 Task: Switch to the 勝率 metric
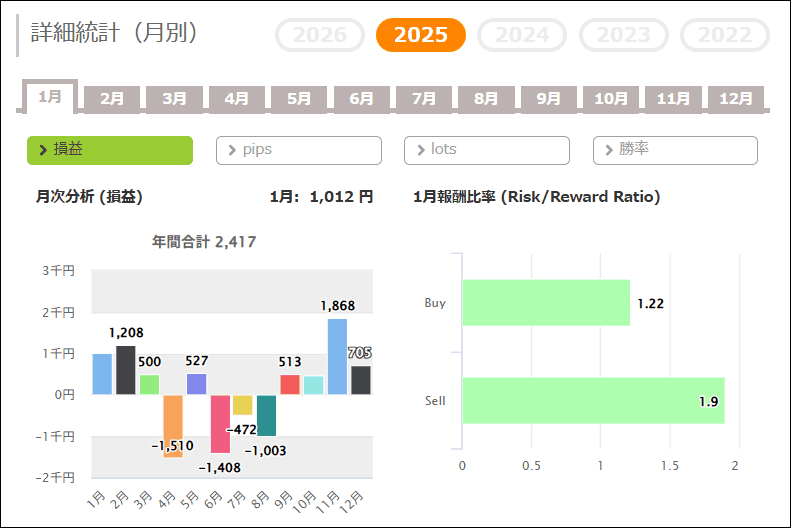[675, 150]
